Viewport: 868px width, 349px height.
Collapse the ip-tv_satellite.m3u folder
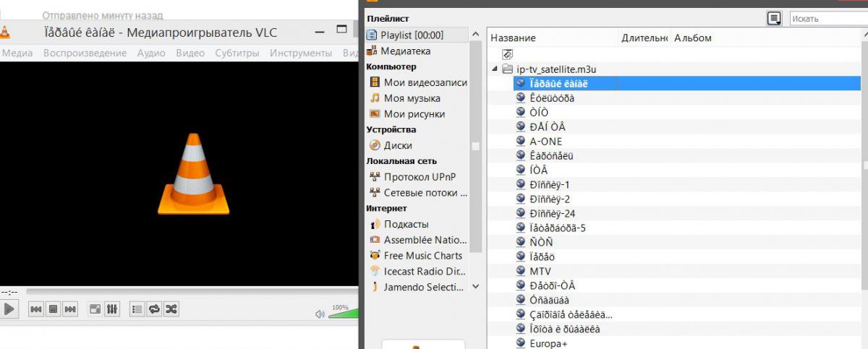tap(495, 69)
